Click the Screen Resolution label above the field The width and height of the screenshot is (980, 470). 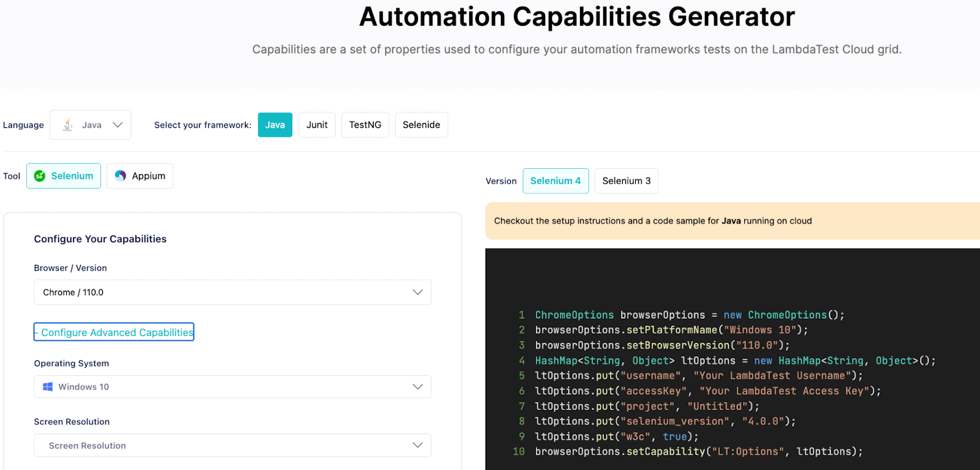coord(72,422)
